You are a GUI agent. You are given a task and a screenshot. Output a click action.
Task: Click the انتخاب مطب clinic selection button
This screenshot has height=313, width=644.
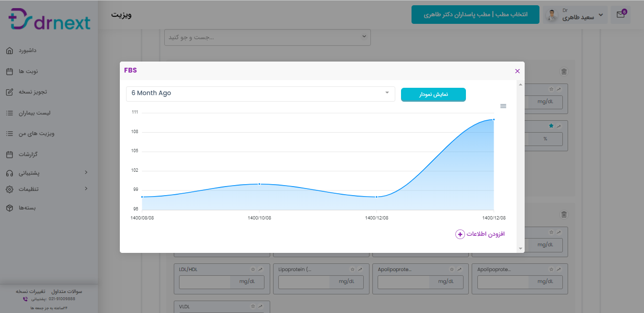coord(475,15)
